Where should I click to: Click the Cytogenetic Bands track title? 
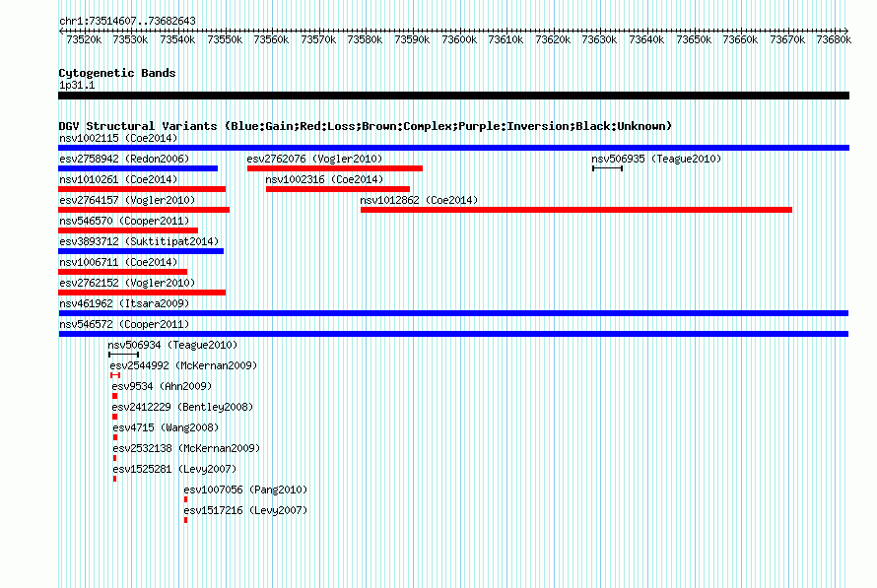[117, 73]
